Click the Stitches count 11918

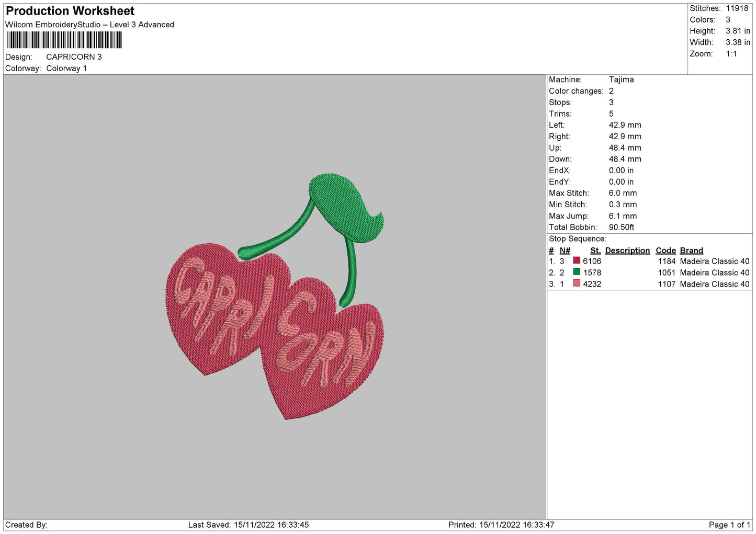coord(737,8)
